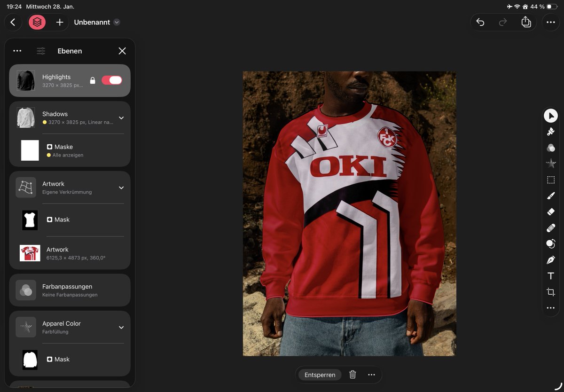Tap the Wi-Fi icon in status bar
Screen dimensions: 564x392
click(517, 7)
